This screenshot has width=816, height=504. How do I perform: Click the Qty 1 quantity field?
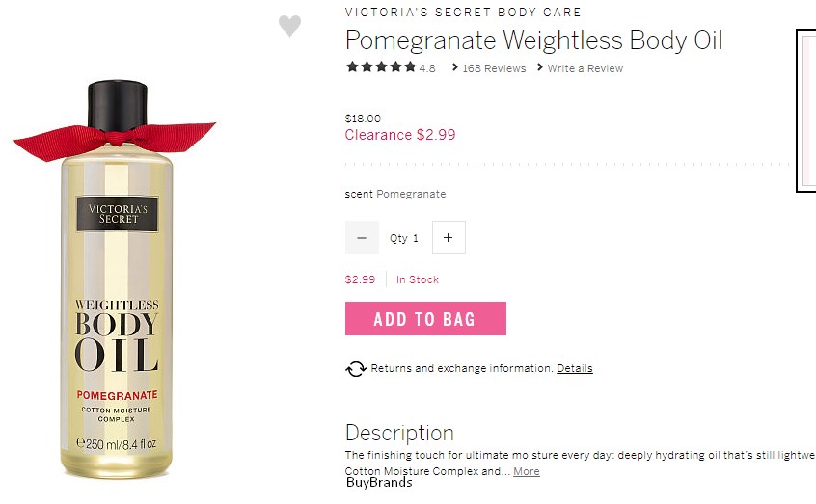[404, 238]
